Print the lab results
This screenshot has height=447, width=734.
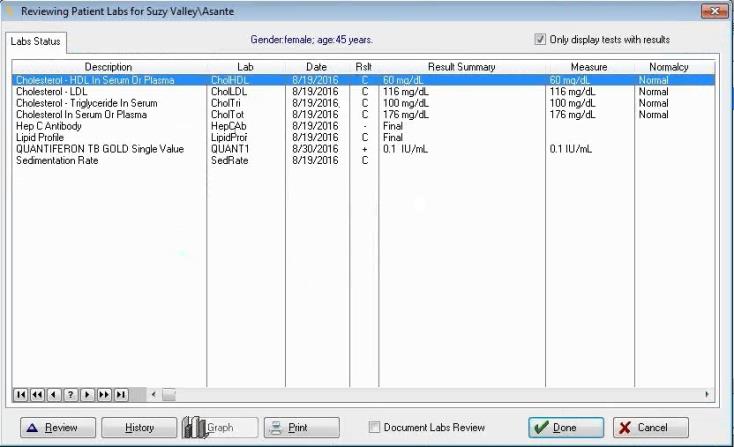[x=302, y=427]
